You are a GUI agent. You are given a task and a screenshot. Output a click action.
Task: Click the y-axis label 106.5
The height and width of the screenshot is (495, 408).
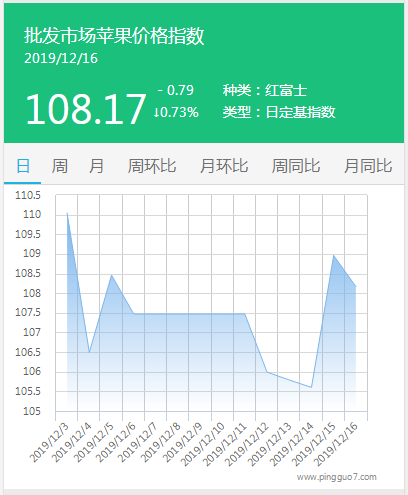click(28, 352)
